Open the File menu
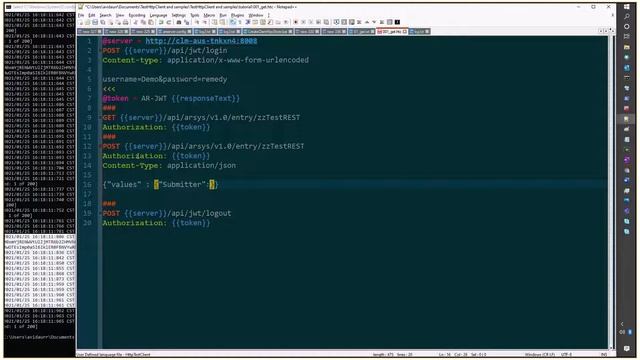 pyautogui.click(x=81, y=15)
